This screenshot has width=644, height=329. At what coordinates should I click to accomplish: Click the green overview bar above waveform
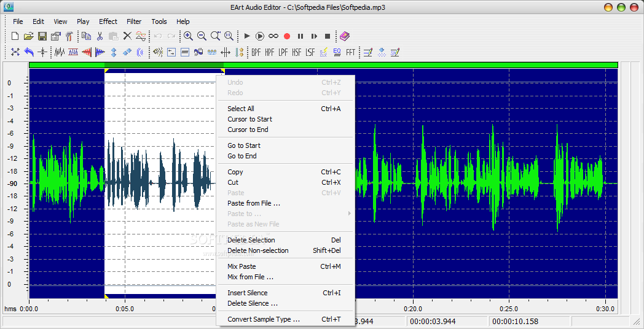pos(323,65)
